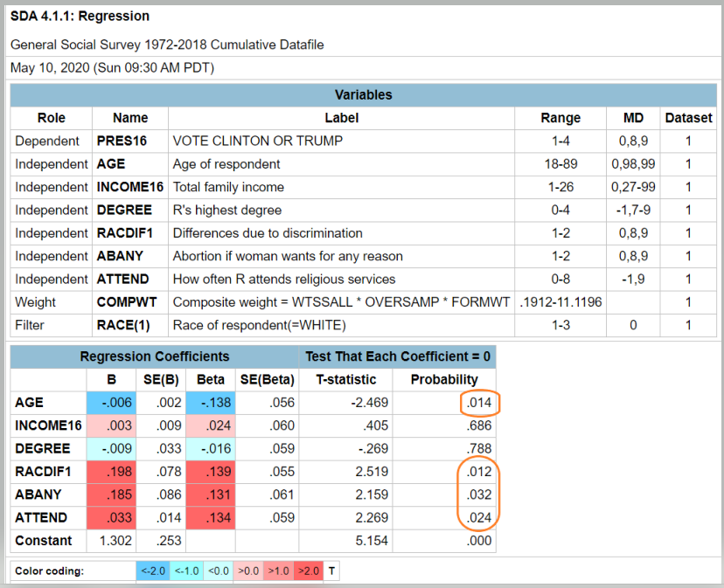Click the Constant T-statistic 5.154
Screen dimensions: 724x588
coord(372,541)
